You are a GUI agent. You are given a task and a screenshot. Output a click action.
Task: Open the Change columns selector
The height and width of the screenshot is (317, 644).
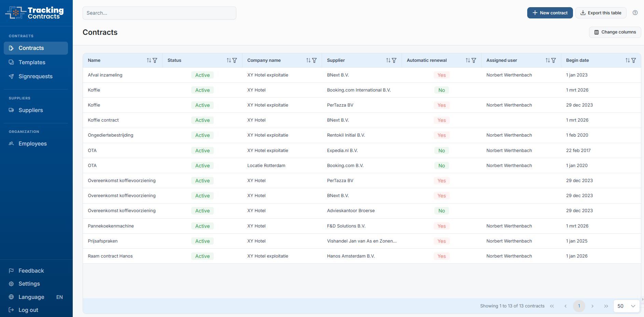(x=615, y=32)
